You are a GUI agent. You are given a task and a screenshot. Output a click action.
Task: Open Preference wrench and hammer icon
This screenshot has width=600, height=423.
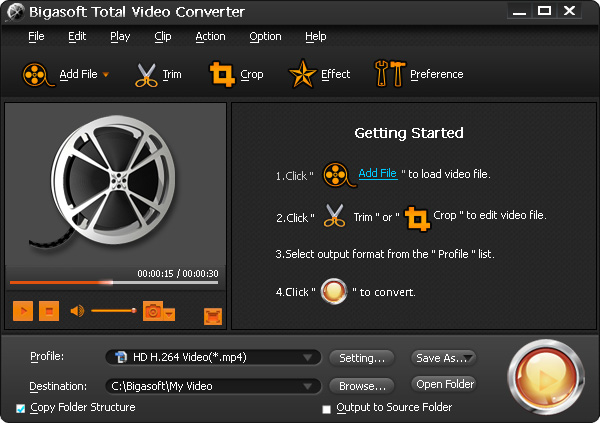[390, 73]
